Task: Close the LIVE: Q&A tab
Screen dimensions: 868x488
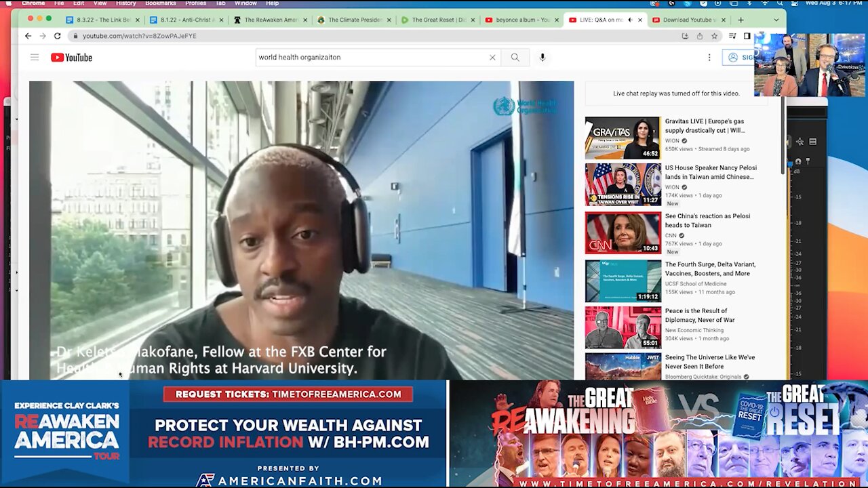Action: click(639, 20)
